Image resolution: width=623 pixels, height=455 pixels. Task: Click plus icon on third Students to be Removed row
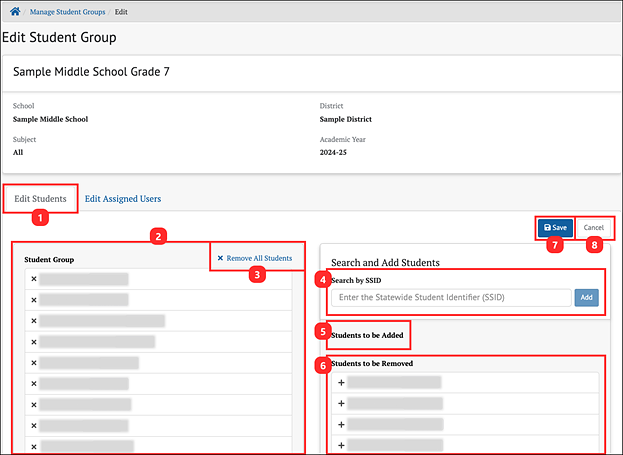(x=341, y=424)
